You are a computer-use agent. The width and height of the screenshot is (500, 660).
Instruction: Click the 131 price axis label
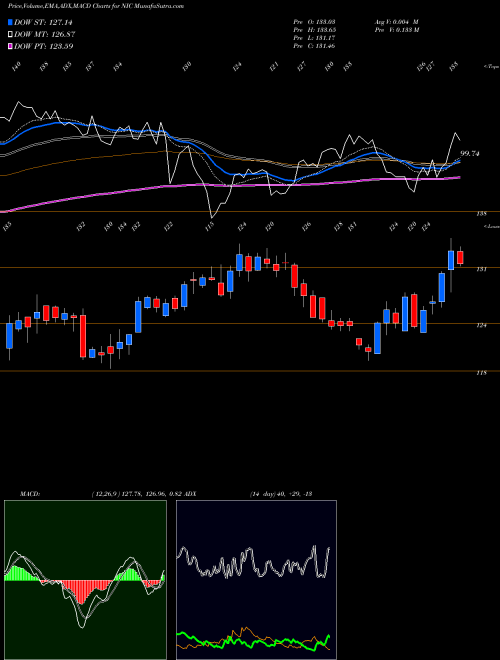[x=481, y=269]
